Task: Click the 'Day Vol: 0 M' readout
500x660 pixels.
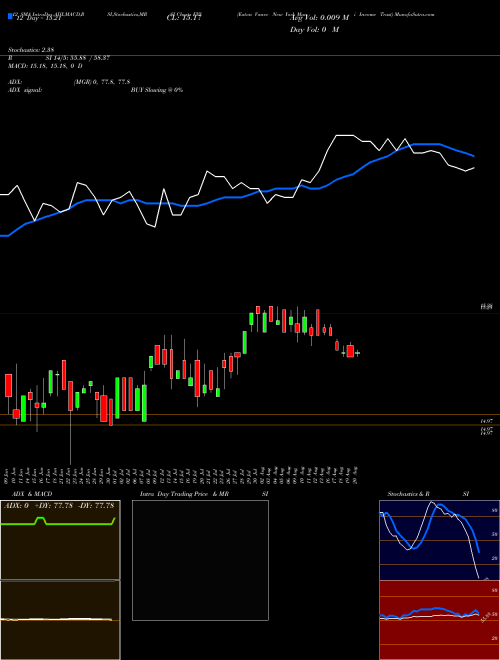Action: (x=314, y=29)
